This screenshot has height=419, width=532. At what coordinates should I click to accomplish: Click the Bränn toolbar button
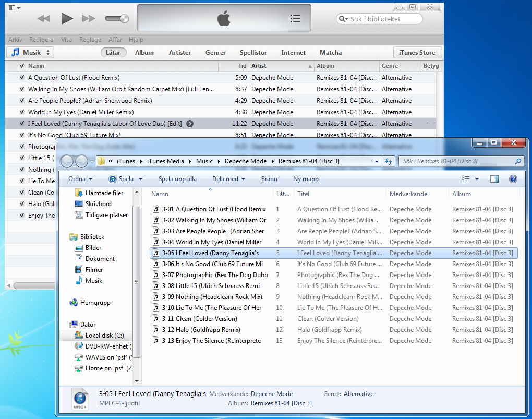pos(270,179)
